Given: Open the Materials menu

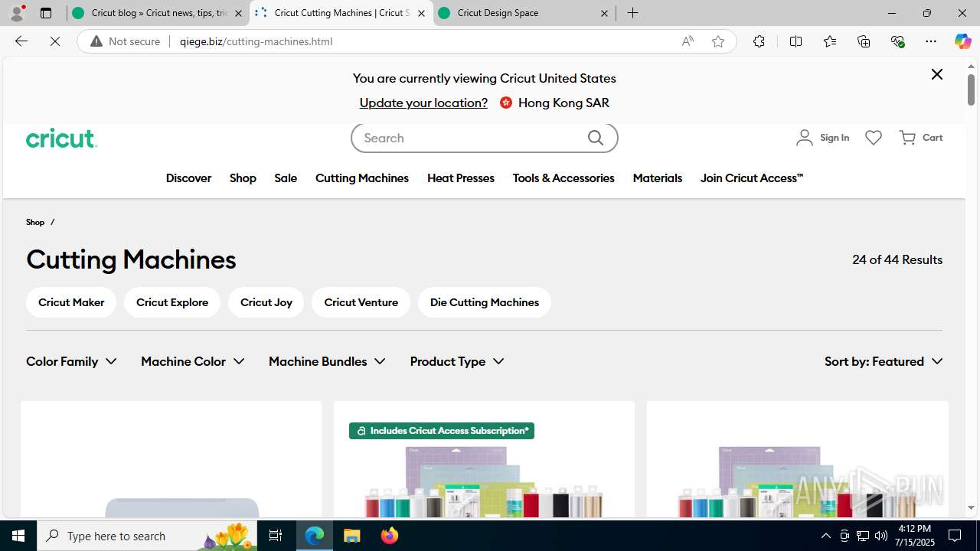Looking at the screenshot, I should click(658, 178).
